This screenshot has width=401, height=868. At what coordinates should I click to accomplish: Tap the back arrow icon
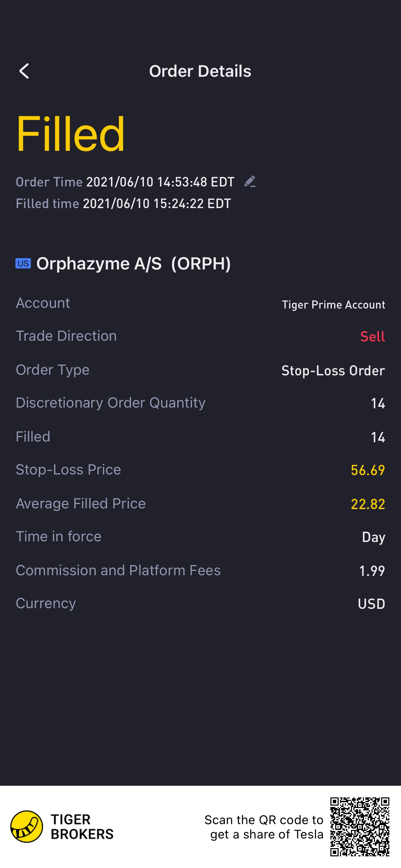[x=24, y=71]
